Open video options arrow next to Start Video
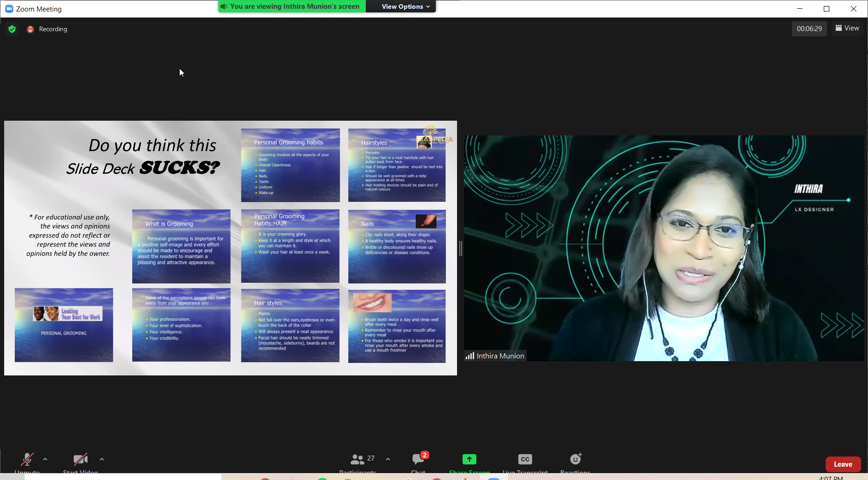 [x=102, y=459]
